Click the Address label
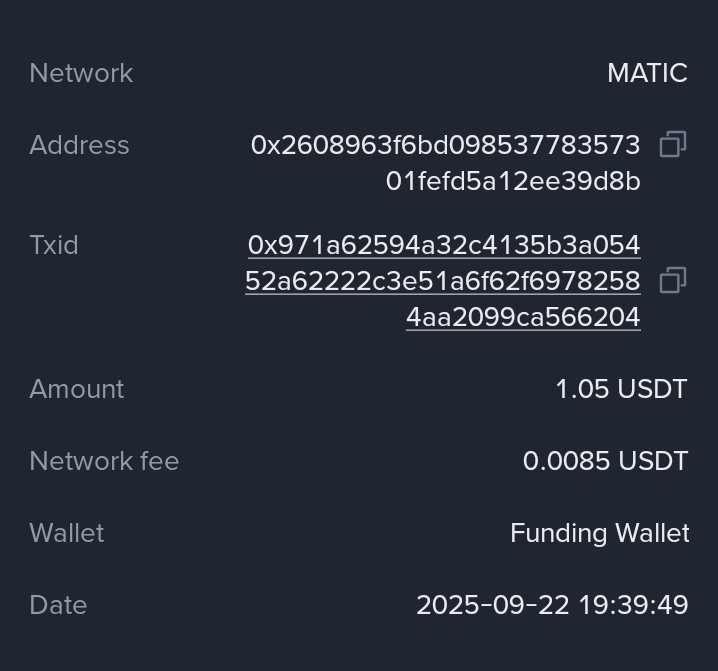Viewport: 718px width, 671px height. pos(79,145)
